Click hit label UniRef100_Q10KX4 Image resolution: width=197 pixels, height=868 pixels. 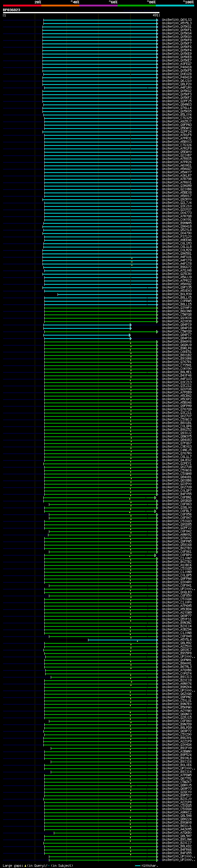click(x=177, y=318)
